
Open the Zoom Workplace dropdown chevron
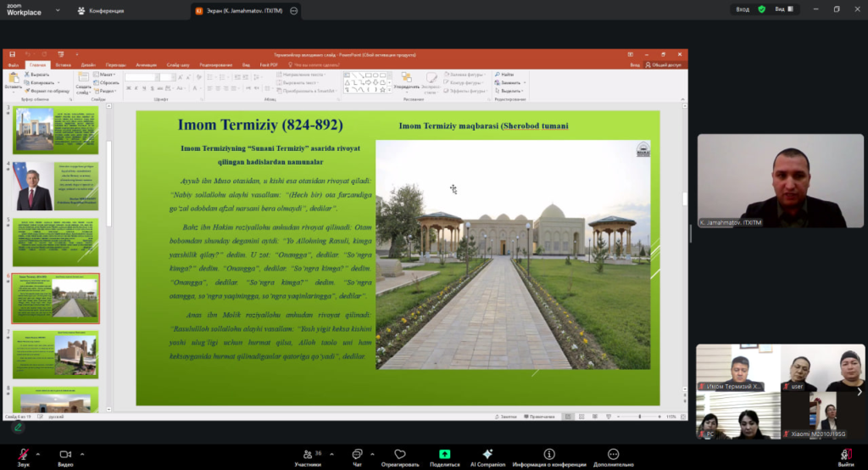pyautogui.click(x=58, y=12)
